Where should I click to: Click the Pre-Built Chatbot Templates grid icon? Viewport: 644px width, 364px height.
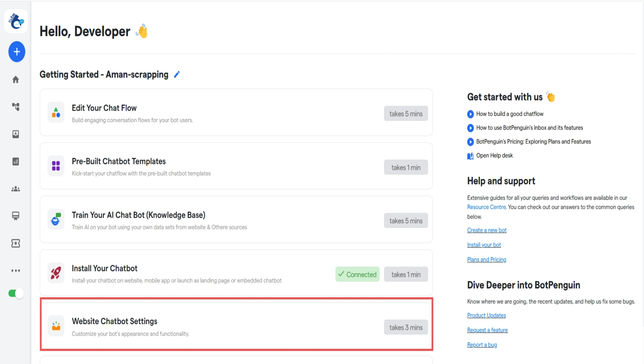[56, 166]
